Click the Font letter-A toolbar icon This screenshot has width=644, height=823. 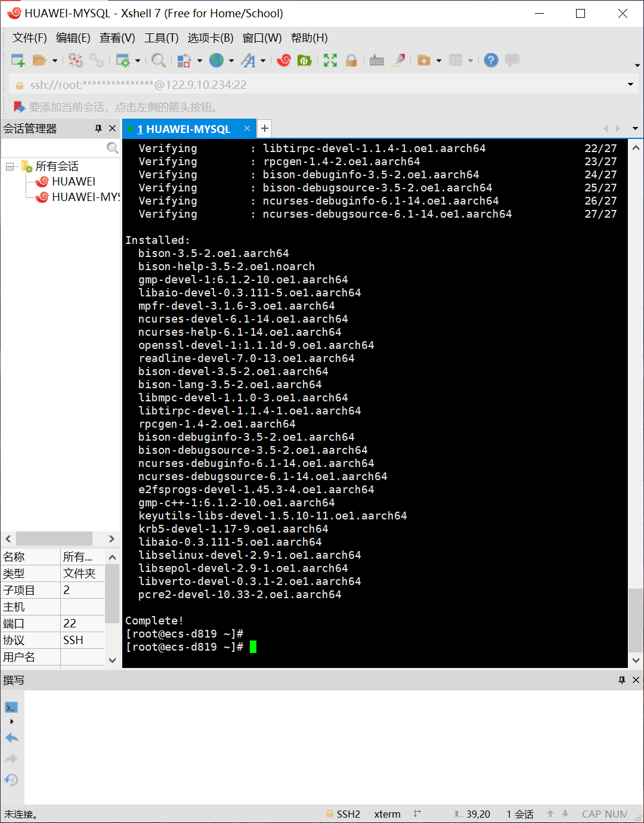click(249, 60)
